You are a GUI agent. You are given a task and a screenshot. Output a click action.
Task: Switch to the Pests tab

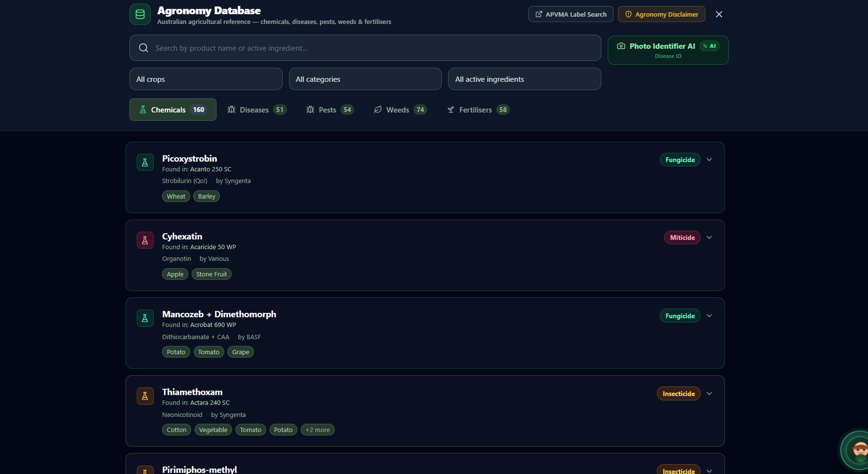click(329, 110)
